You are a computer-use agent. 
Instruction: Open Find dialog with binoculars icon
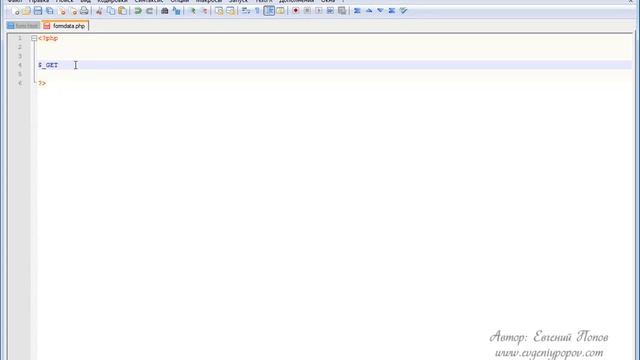coord(164,11)
